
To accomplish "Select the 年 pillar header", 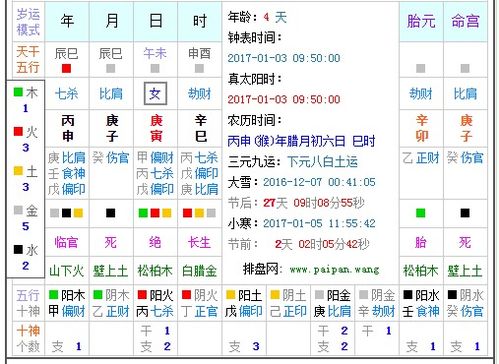I will tap(67, 21).
